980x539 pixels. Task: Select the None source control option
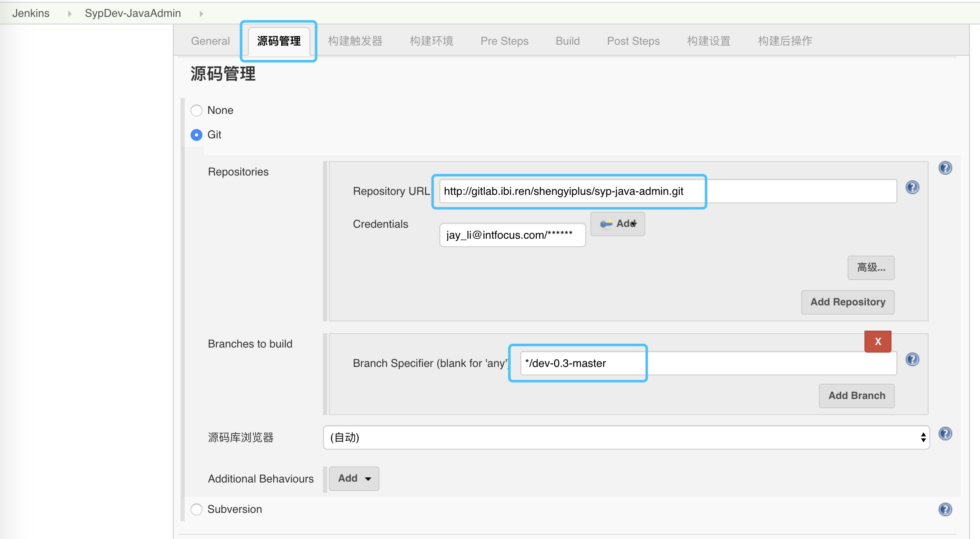coord(197,110)
